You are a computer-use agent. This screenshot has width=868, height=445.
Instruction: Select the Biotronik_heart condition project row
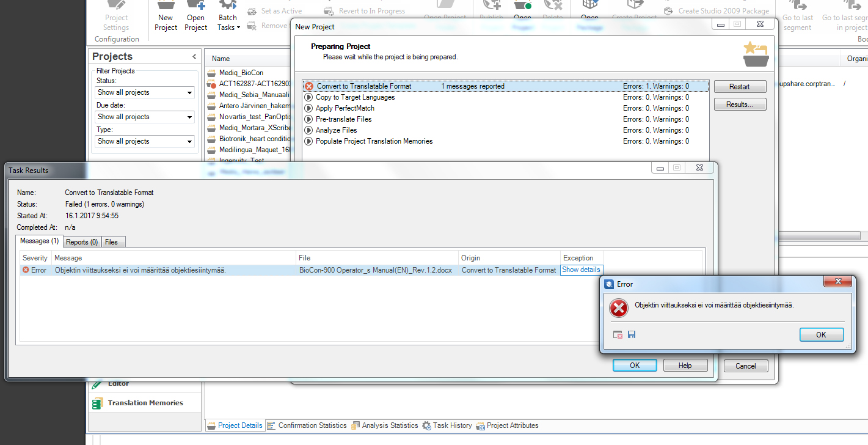[248, 139]
